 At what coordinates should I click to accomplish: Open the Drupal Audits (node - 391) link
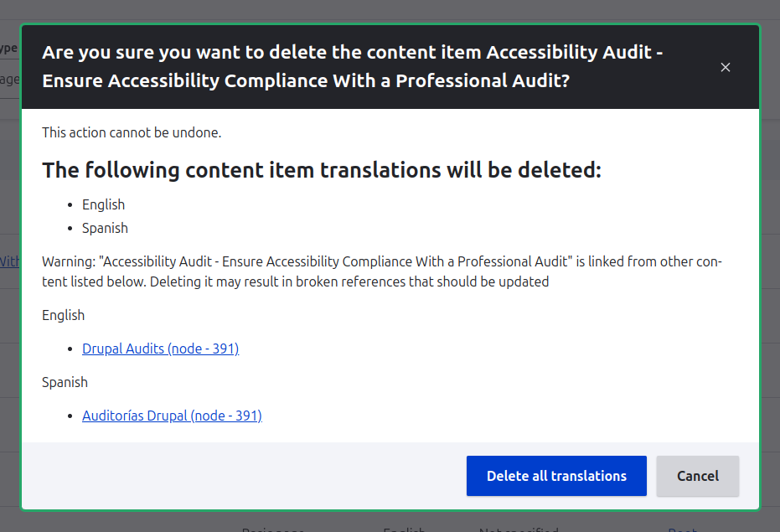click(x=160, y=349)
